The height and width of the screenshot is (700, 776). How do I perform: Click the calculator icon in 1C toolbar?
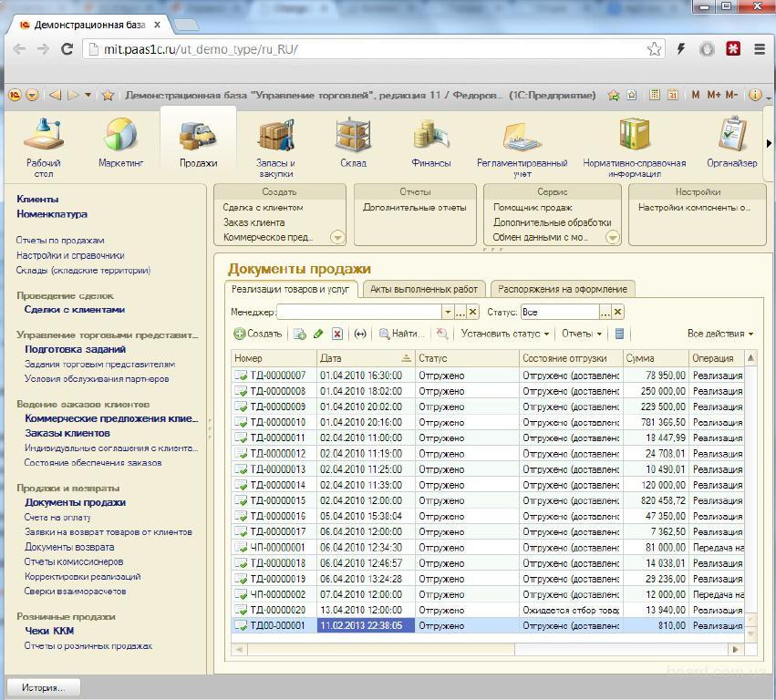tap(656, 95)
